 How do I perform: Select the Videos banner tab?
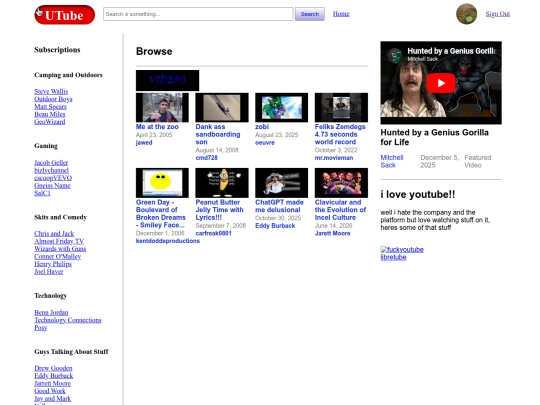[x=167, y=80]
